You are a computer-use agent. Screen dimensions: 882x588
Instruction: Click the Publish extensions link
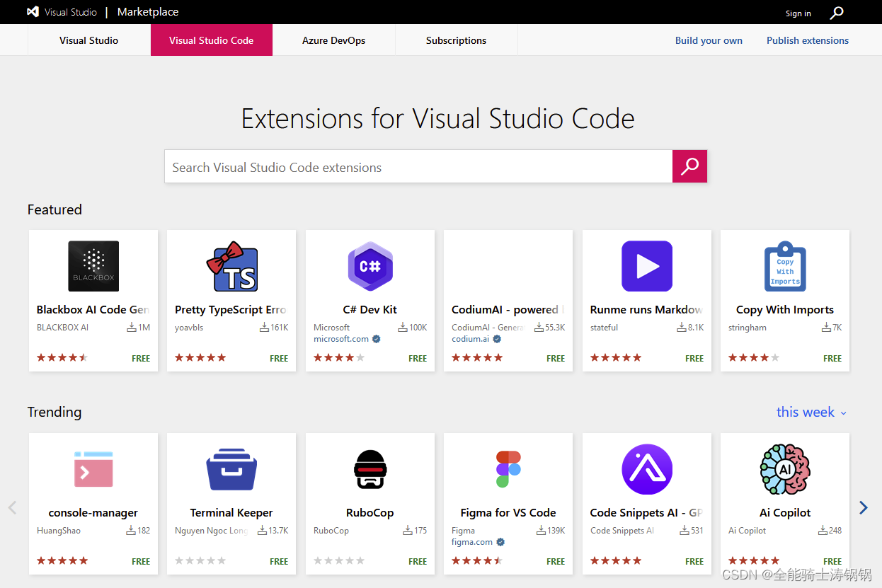coord(807,40)
